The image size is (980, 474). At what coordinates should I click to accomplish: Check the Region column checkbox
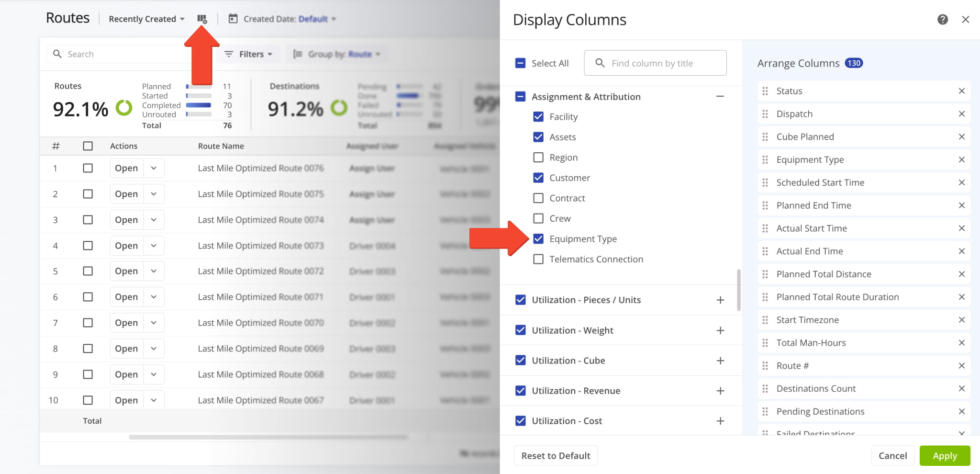click(538, 158)
